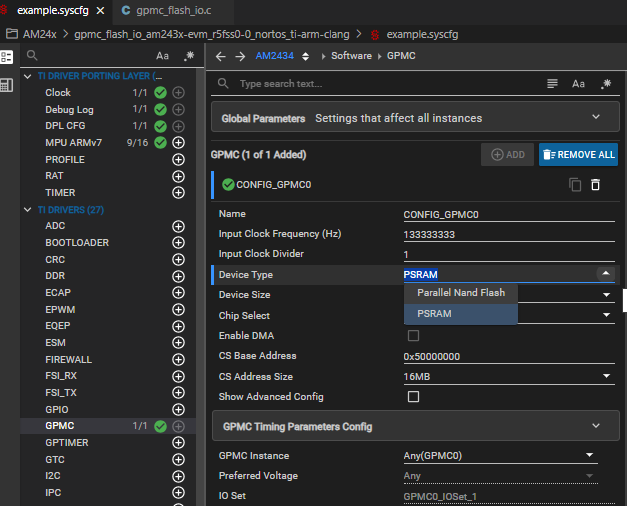The width and height of the screenshot is (627, 506).
Task: Add an EQEP driver instance
Action: pyautogui.click(x=178, y=326)
